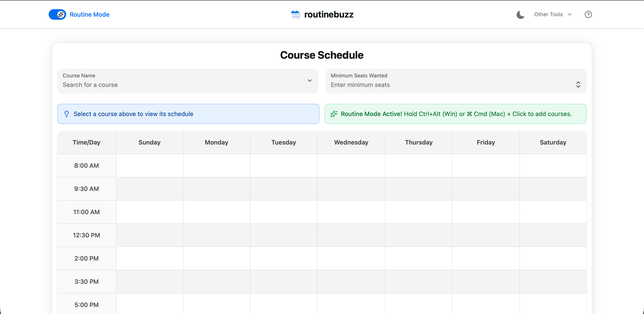
Task: Expand Other Tools chevron arrow
Action: pyautogui.click(x=570, y=14)
